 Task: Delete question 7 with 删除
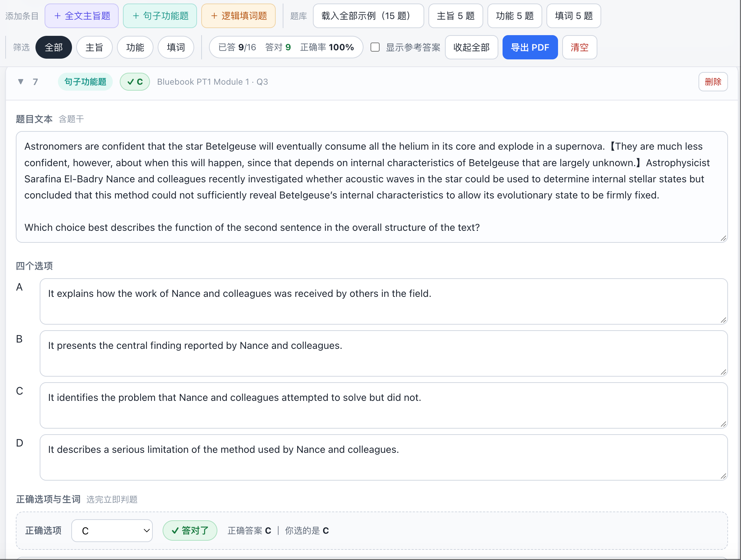(713, 82)
